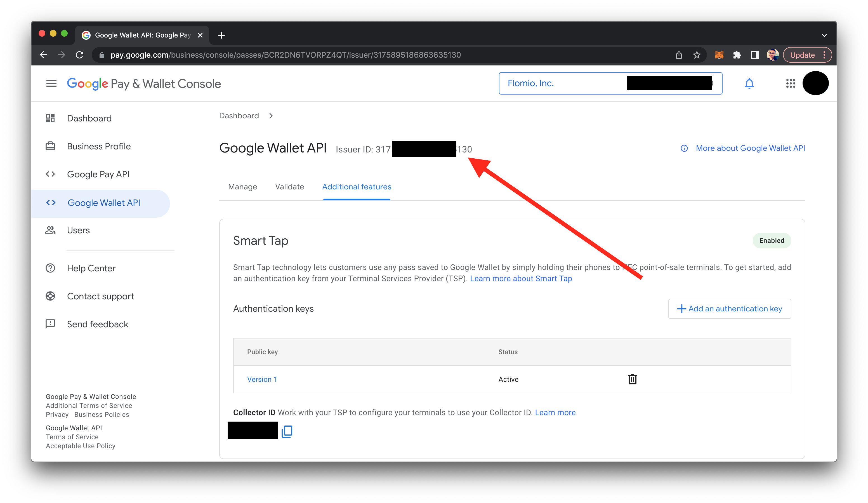Delete the Version 1 authentication key

click(x=632, y=379)
